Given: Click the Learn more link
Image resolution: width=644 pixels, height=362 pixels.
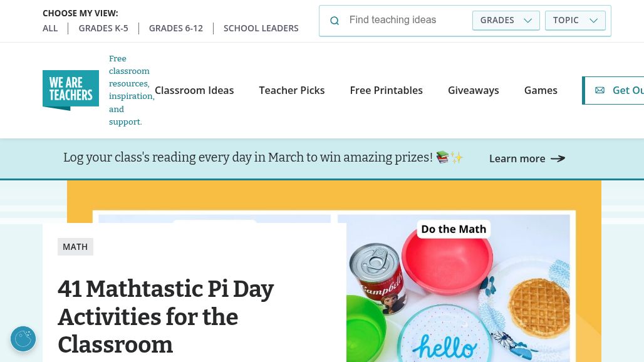Looking at the screenshot, I should click(x=517, y=158).
